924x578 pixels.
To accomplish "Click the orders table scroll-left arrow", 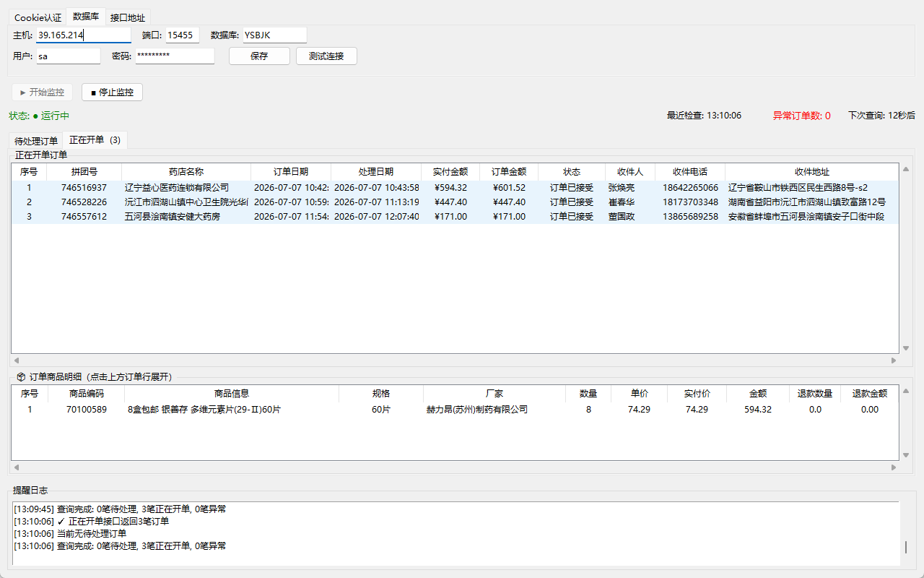I will coord(17,360).
